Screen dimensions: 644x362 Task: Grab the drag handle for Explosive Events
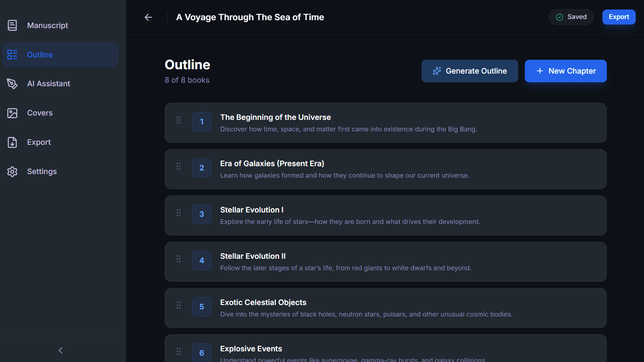click(x=179, y=351)
